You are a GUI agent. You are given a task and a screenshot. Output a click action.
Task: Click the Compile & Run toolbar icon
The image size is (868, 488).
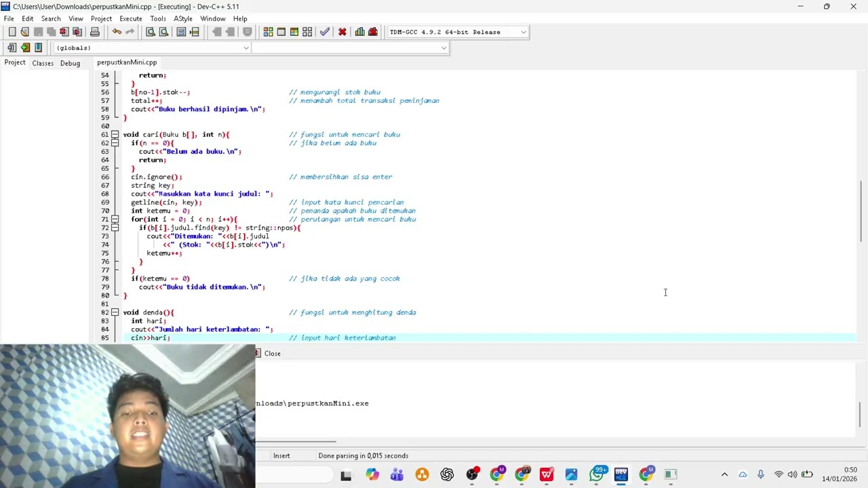(x=294, y=32)
